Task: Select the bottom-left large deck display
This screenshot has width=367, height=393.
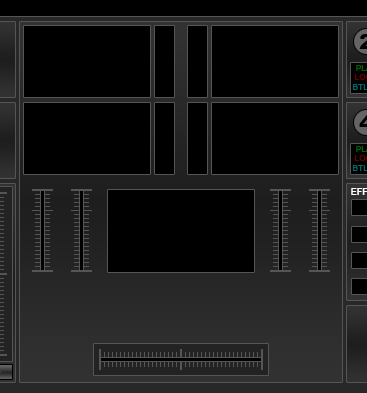Action: [x=87, y=138]
